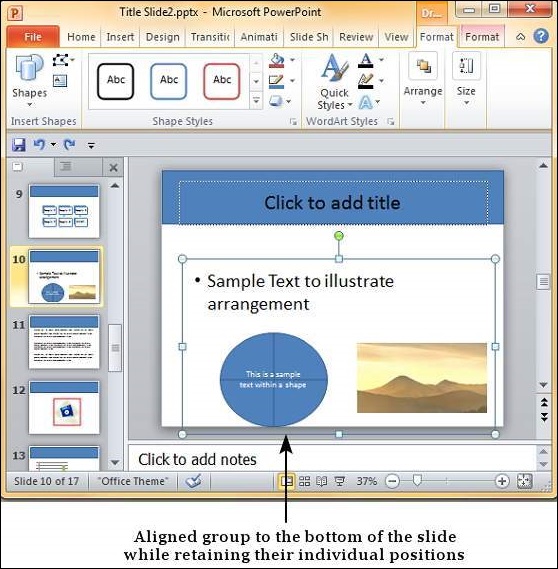Click the PowerPoint logo in title bar
Viewport: 558px width, 569px height.
pyautogui.click(x=15, y=13)
